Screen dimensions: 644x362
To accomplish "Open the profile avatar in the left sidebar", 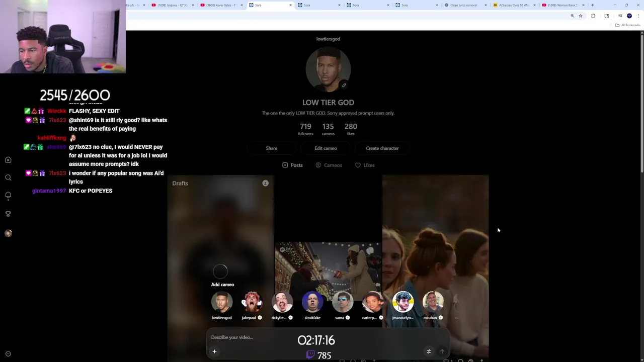I will [x=8, y=233].
